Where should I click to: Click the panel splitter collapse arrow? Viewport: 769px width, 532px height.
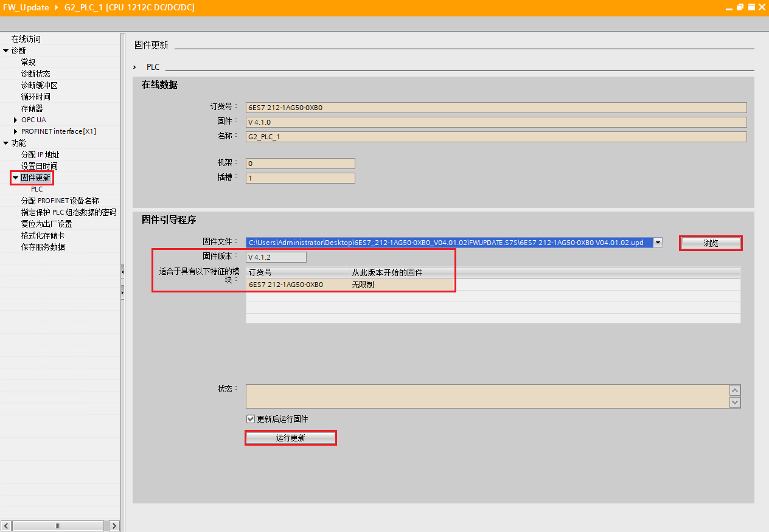[x=122, y=271]
